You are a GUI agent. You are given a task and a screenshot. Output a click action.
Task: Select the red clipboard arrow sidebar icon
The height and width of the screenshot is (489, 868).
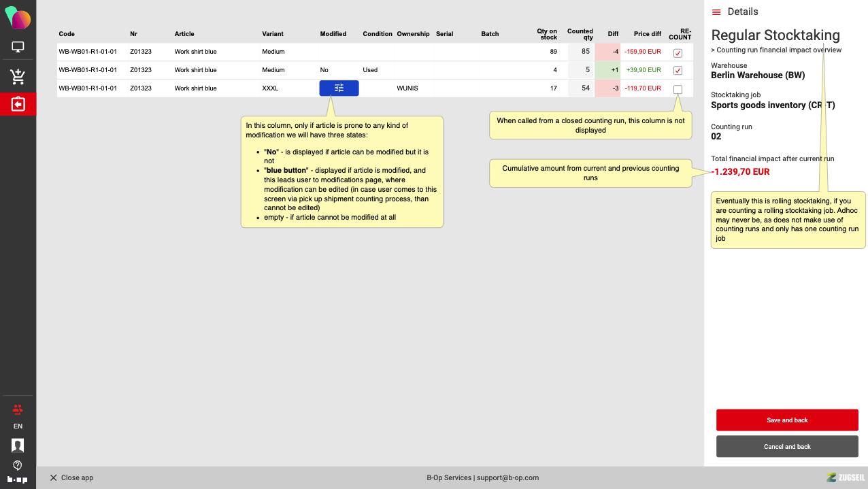pyautogui.click(x=18, y=104)
